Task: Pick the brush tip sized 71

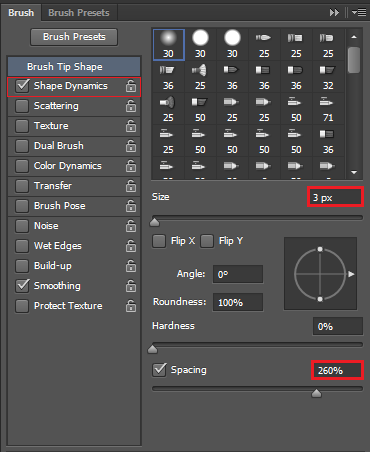Action: pos(328,109)
